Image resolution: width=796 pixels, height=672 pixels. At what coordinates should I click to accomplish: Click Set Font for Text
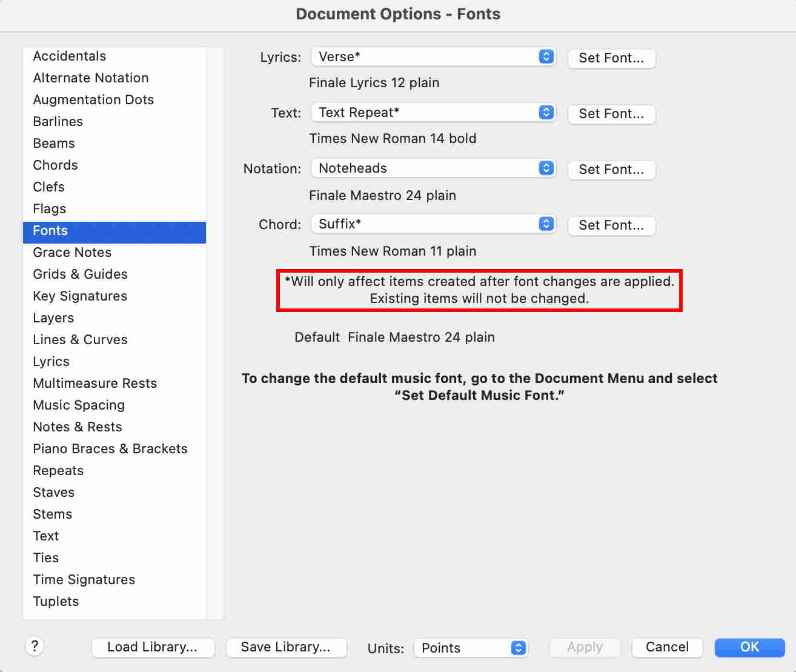611,114
